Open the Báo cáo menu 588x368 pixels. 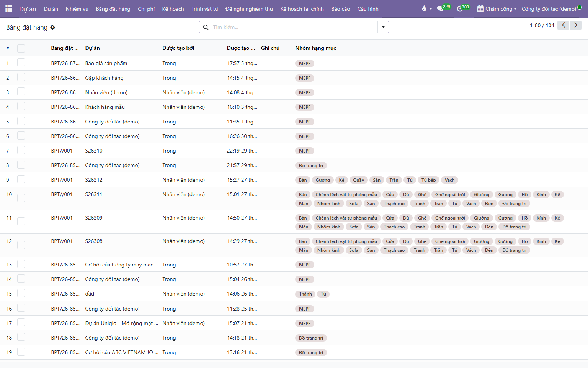pyautogui.click(x=341, y=9)
